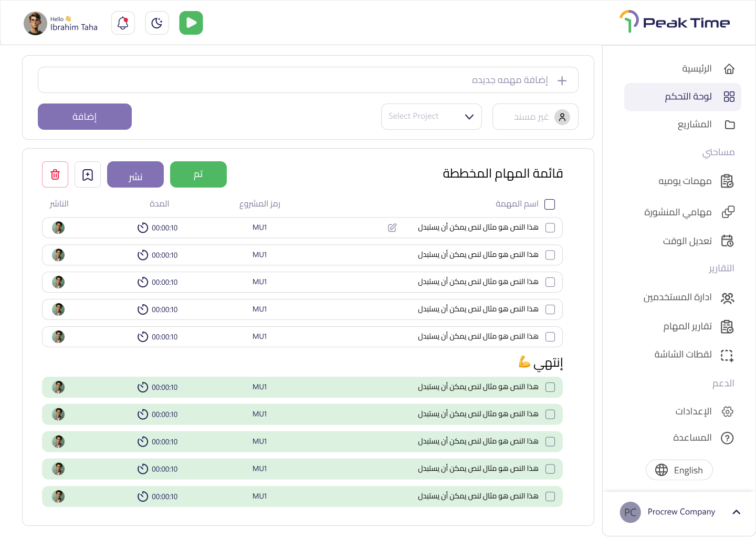Toggle the select-all checkbox next to اسم المهمة
The image size is (756, 538).
[x=550, y=204]
